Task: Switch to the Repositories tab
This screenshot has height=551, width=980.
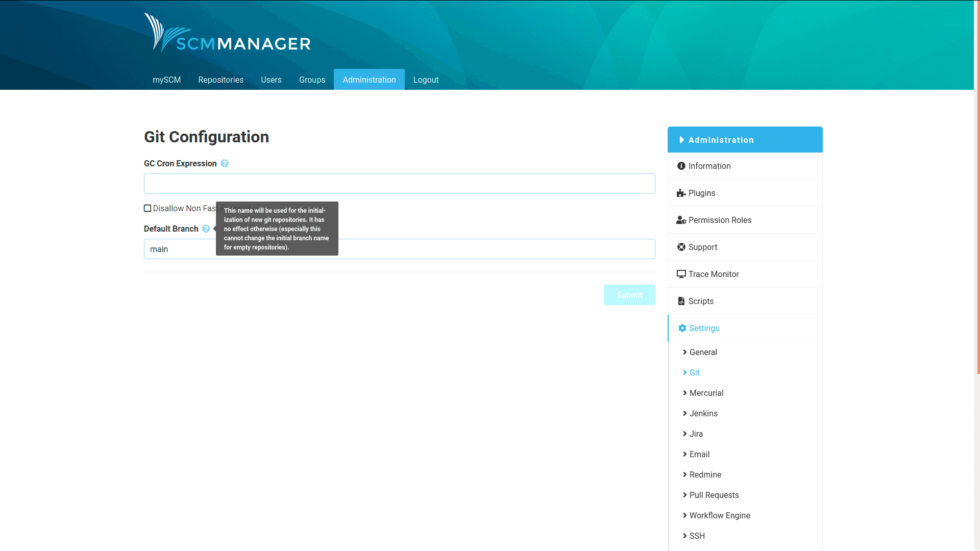Action: pos(220,80)
